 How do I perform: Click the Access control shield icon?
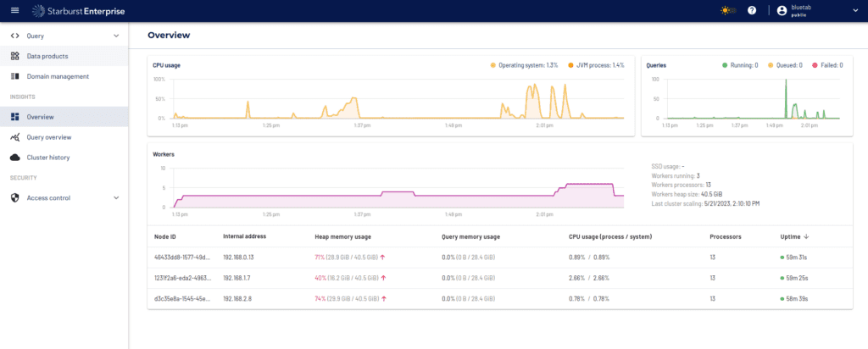15,198
